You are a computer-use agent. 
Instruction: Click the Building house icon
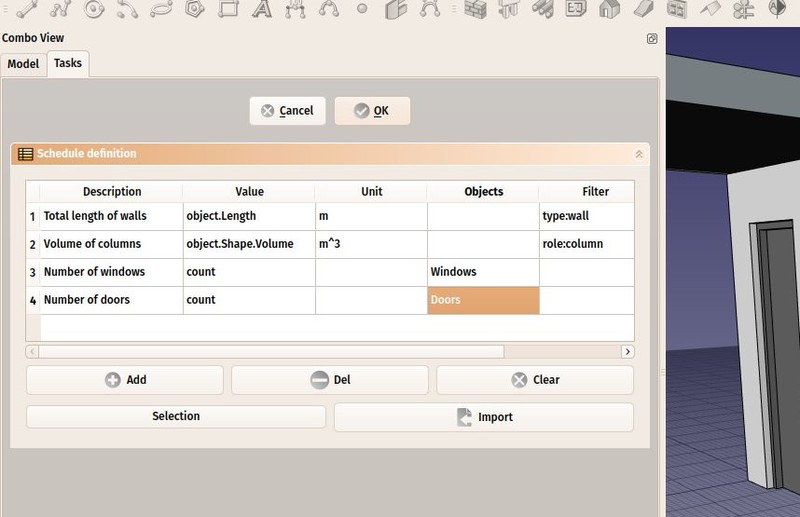pyautogui.click(x=609, y=9)
